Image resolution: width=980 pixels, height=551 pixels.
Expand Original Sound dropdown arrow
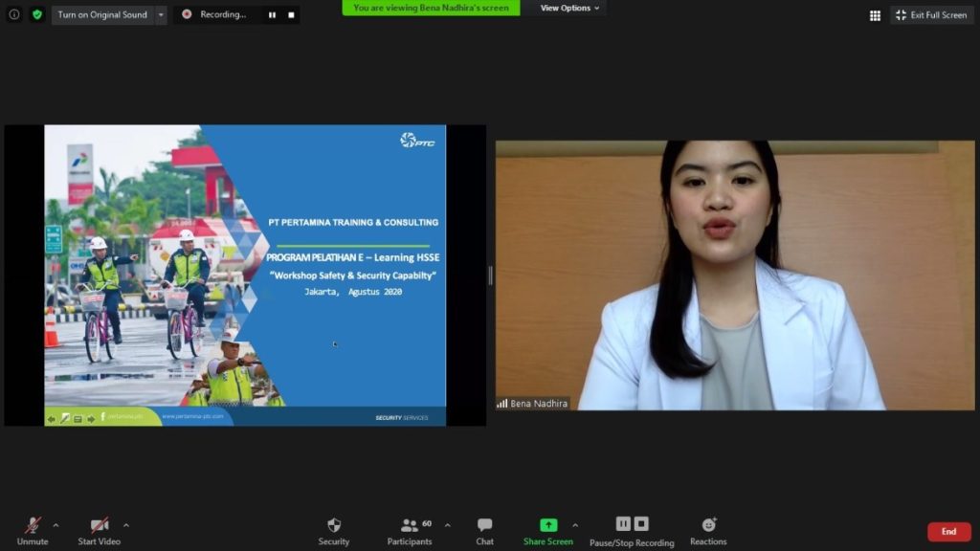pyautogui.click(x=161, y=14)
